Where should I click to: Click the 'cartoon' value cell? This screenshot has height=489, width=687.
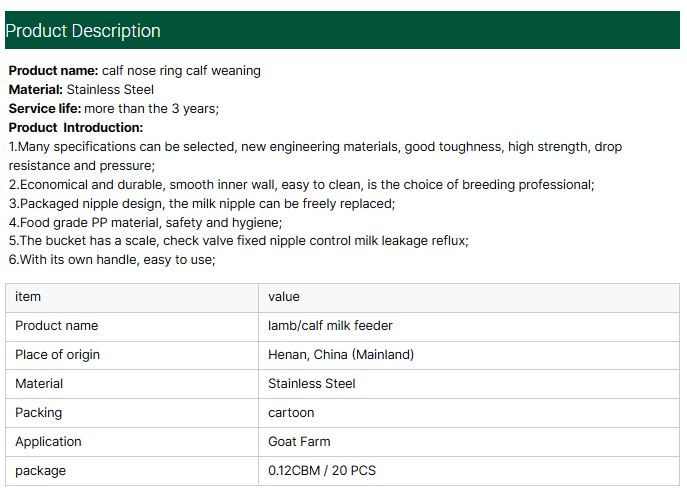tap(291, 413)
